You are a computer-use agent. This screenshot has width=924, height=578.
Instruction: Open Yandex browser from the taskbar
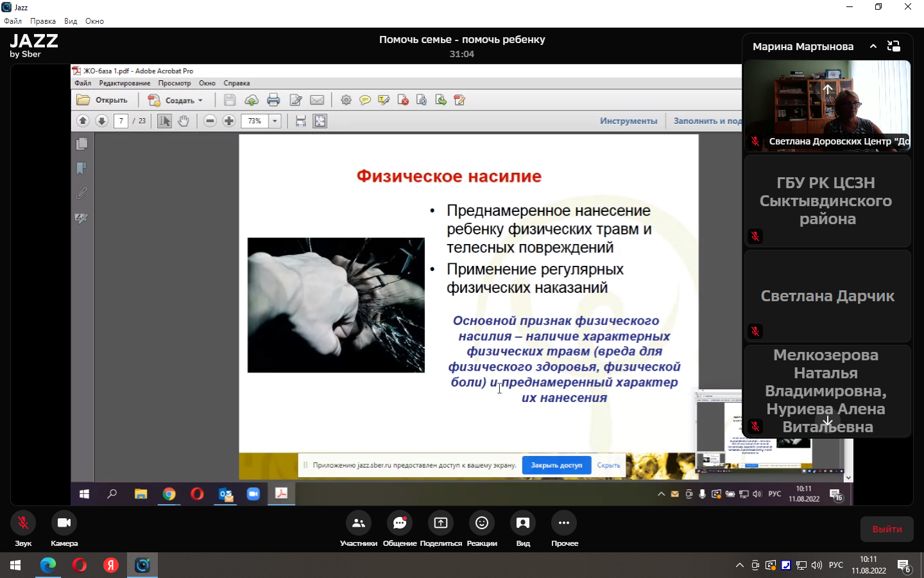[111, 565]
